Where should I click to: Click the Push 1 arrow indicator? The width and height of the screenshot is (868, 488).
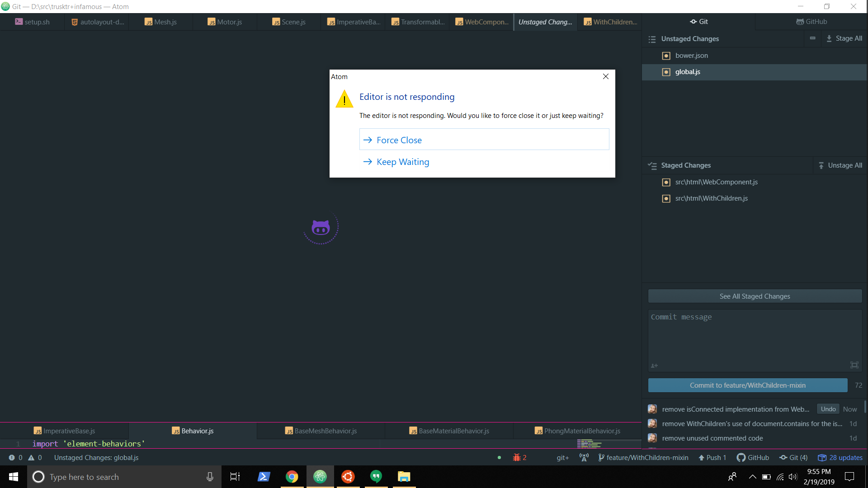coord(712,458)
